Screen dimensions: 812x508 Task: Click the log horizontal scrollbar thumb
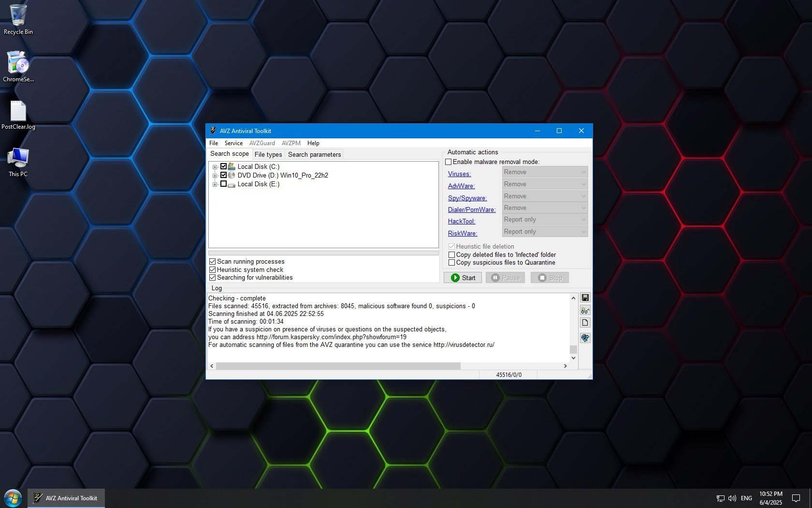[338, 366]
